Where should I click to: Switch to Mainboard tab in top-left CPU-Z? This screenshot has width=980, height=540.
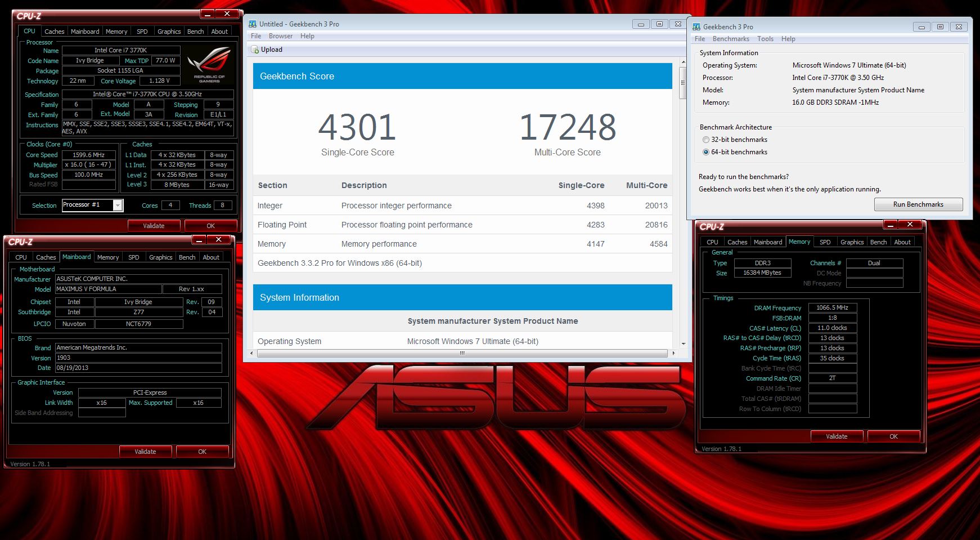click(x=85, y=32)
